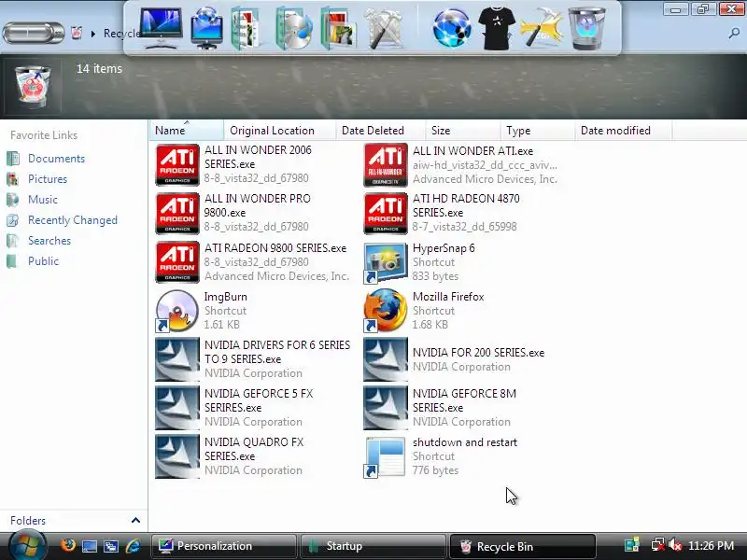Image resolution: width=747 pixels, height=560 pixels.
Task: Select ALL IN WONDER PRO 9800.exe icon
Action: pyautogui.click(x=177, y=214)
